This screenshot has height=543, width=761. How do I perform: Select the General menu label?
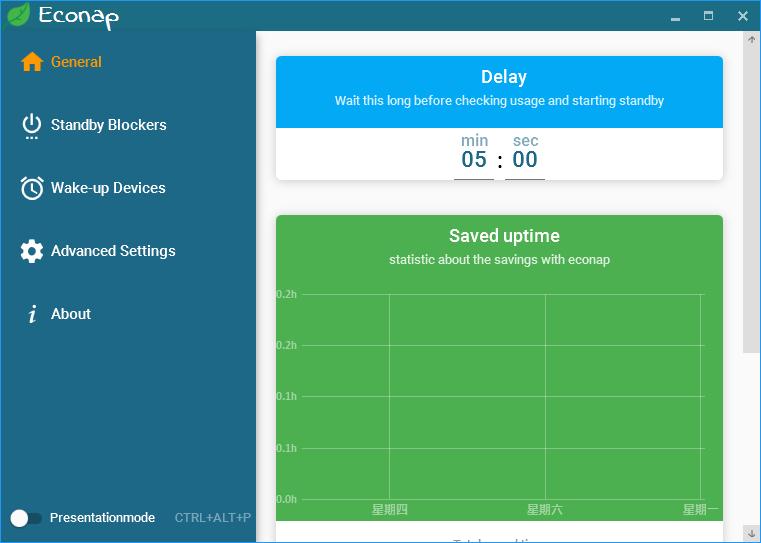click(76, 62)
